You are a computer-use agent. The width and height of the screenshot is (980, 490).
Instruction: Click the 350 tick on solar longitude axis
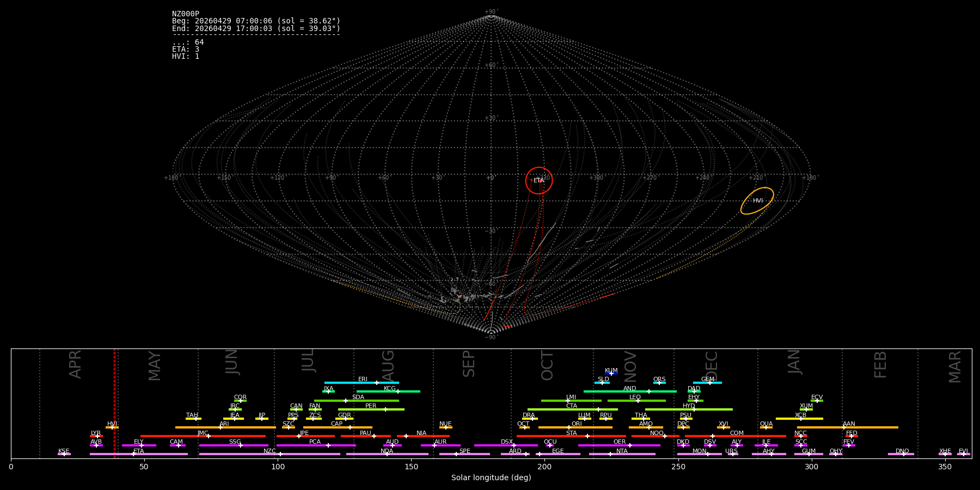click(x=945, y=467)
